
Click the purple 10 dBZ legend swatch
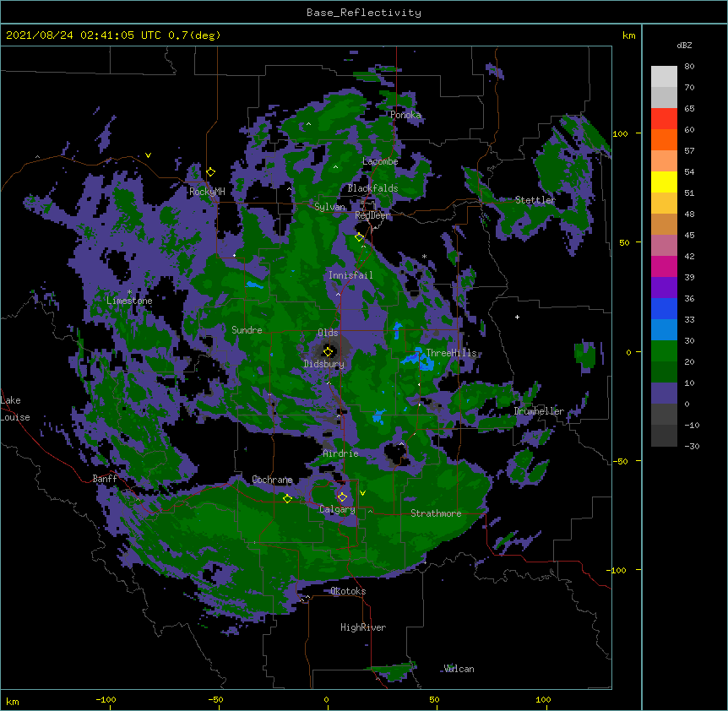click(x=664, y=393)
